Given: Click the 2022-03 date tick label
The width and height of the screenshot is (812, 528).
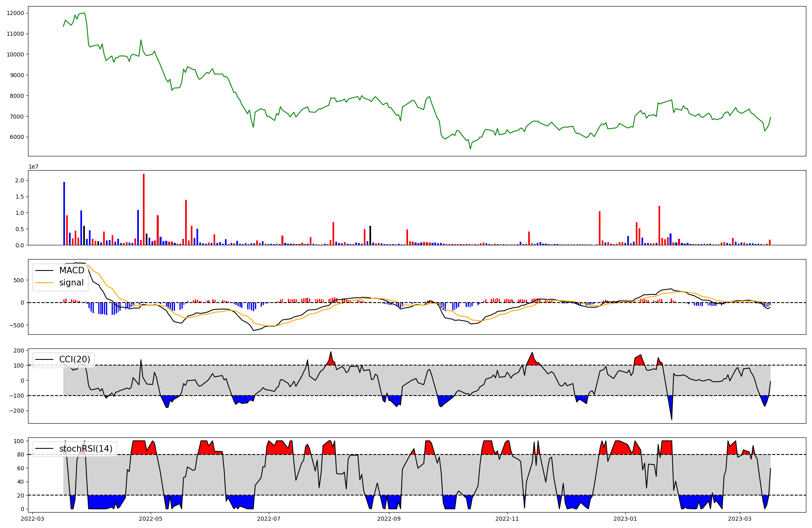Looking at the screenshot, I should 32,519.
